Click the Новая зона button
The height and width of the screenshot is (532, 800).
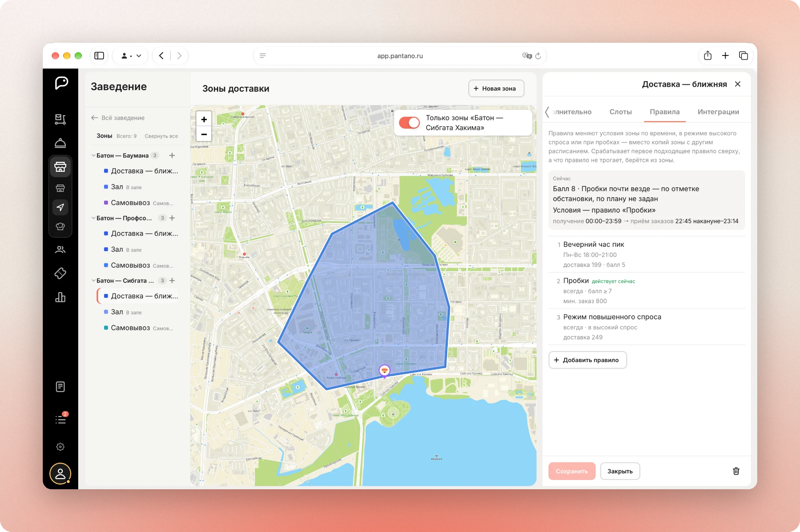point(496,89)
